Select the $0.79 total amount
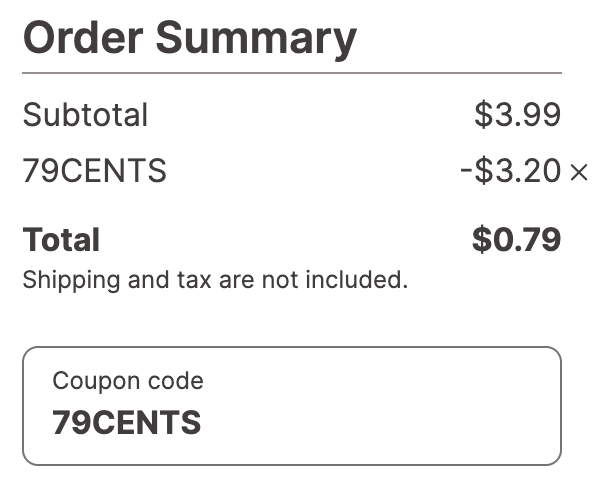The height and width of the screenshot is (478, 604). point(516,240)
